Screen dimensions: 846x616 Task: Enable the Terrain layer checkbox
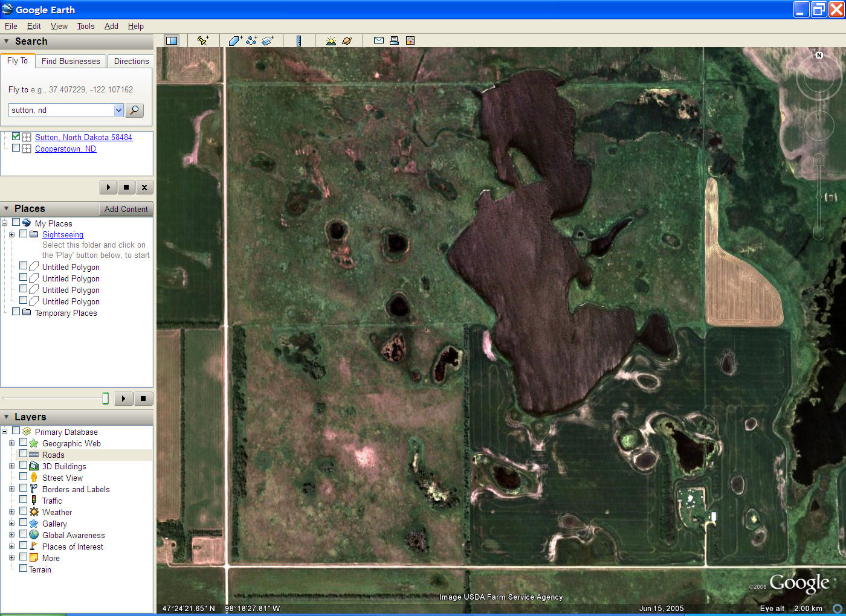(x=23, y=569)
